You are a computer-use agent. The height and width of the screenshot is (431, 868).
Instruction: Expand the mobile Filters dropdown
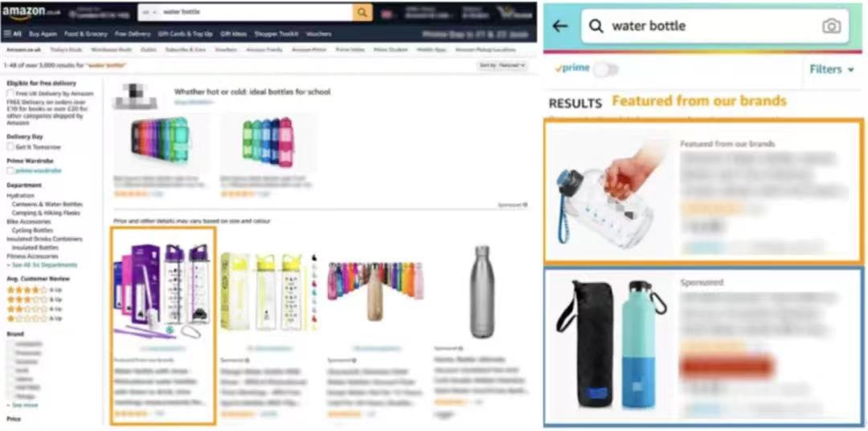coord(832,69)
